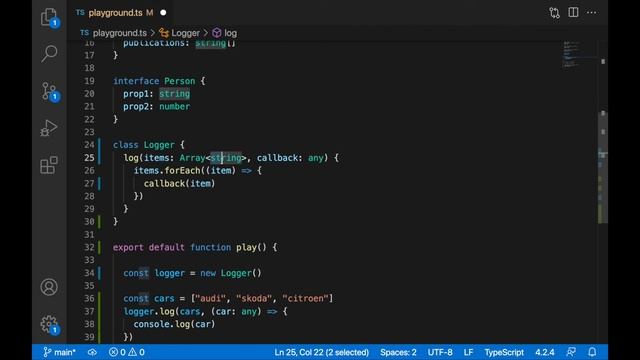
Task: Open the Explorer view in activity bar
Action: (49, 17)
